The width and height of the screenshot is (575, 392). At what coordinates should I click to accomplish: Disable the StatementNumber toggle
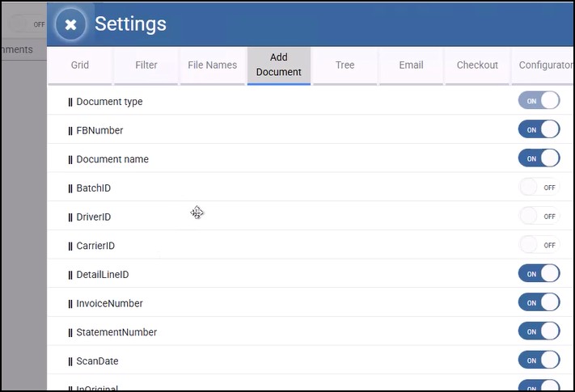point(539,331)
